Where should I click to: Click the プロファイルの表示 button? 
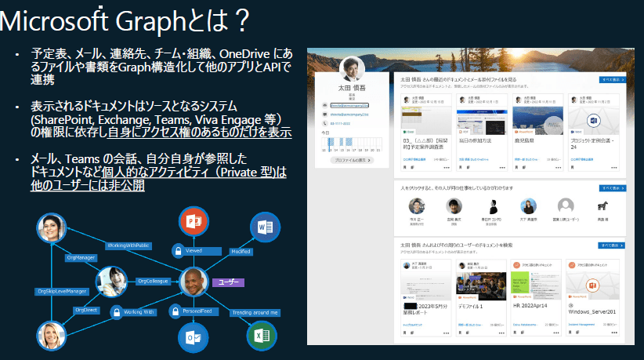[352, 159]
